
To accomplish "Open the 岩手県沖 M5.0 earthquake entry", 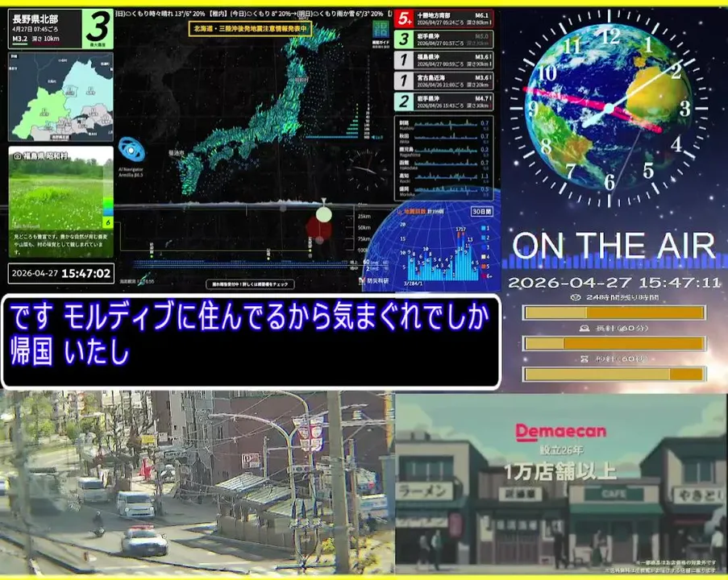I will pyautogui.click(x=444, y=39).
